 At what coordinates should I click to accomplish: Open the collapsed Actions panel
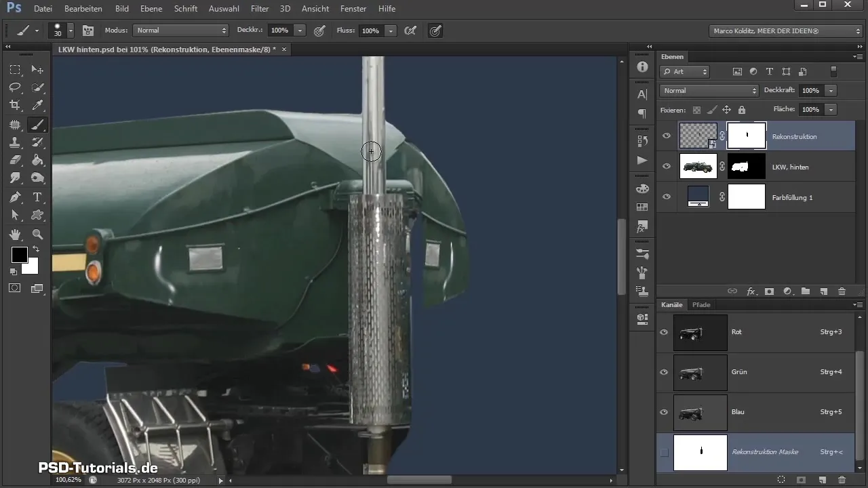pos(642,160)
